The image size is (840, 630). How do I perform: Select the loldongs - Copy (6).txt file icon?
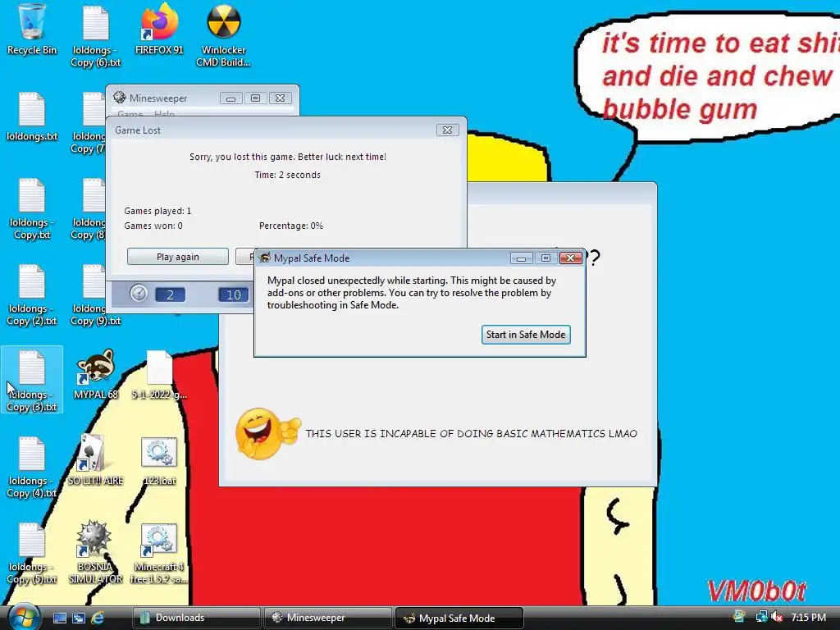click(x=95, y=36)
